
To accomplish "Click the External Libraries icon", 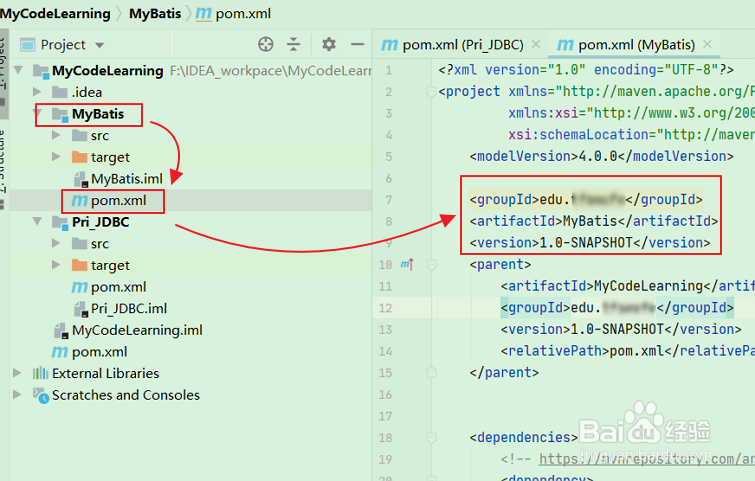I will 40,373.
